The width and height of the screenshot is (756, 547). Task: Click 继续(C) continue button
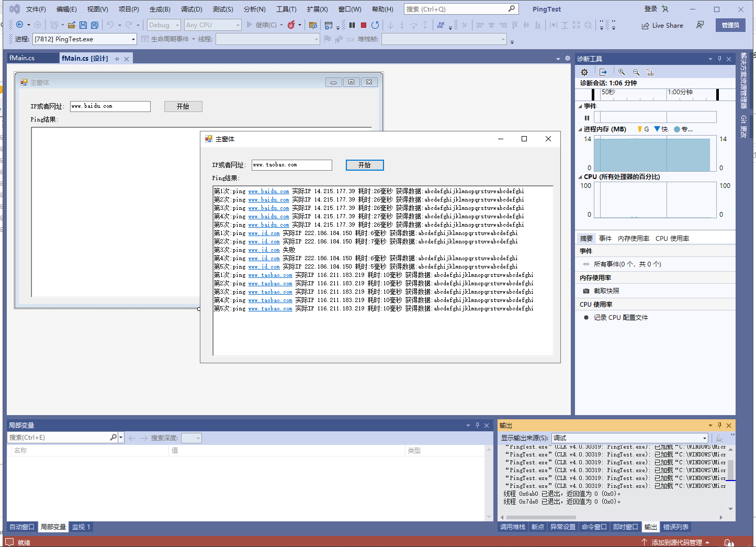(262, 25)
